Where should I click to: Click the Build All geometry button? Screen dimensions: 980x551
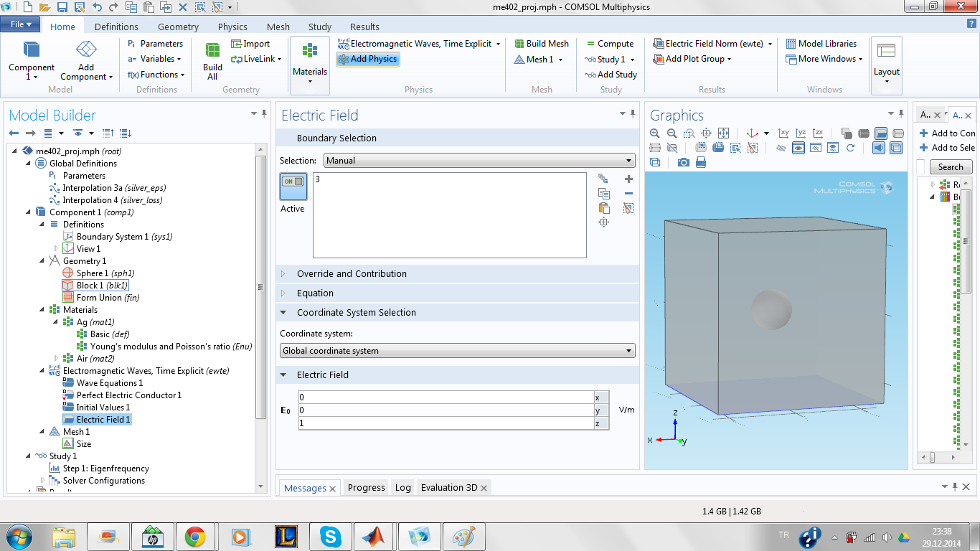coord(212,60)
